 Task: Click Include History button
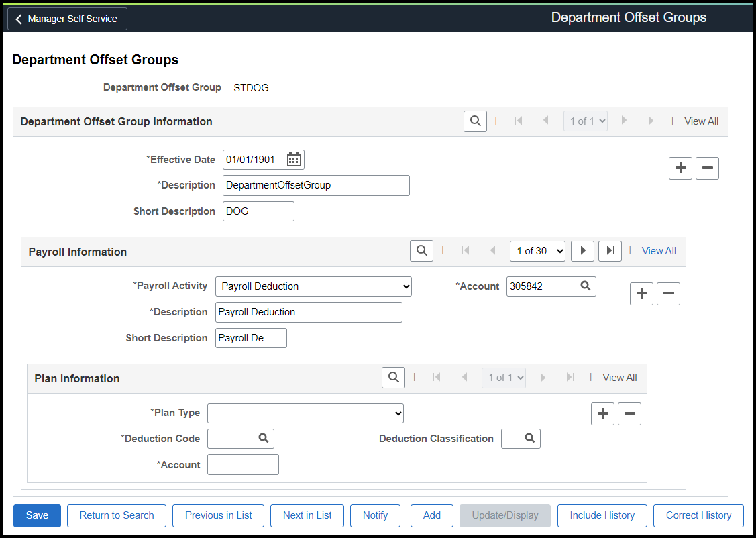[x=602, y=516]
